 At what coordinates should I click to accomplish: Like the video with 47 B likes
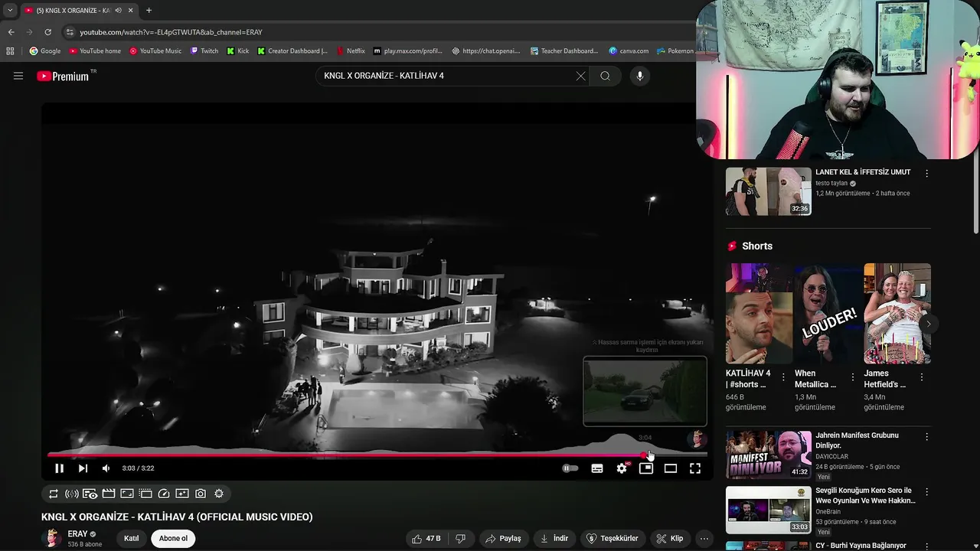426,539
